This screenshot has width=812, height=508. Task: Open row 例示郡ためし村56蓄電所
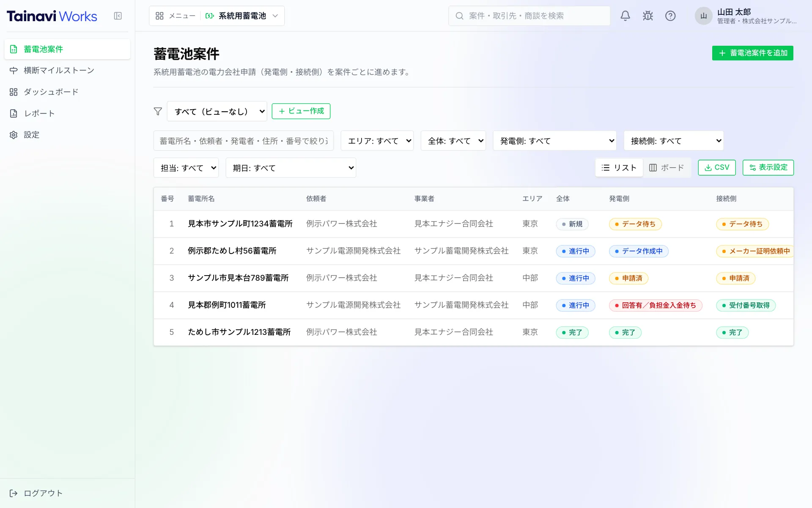point(474,251)
